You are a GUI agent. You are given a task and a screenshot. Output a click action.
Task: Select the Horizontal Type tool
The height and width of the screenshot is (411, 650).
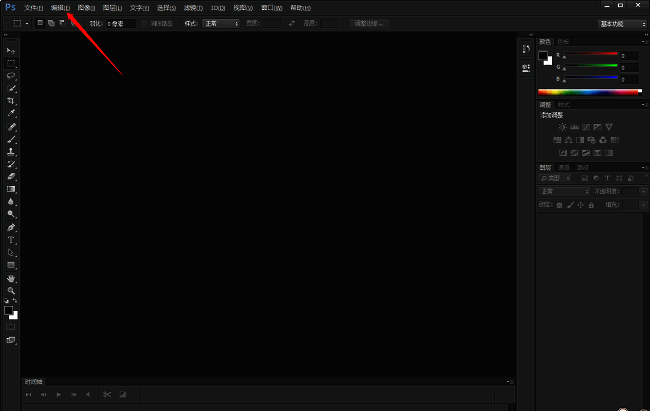click(12, 240)
